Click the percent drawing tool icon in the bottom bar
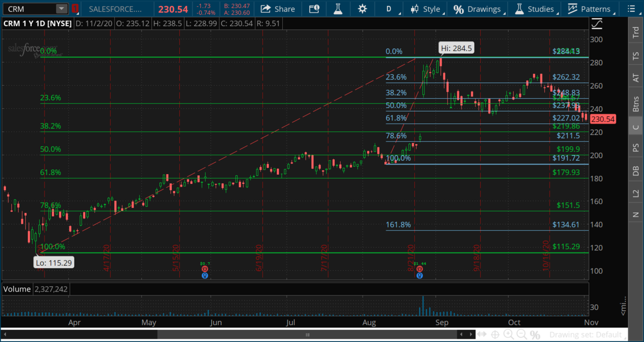 [x=535, y=335]
